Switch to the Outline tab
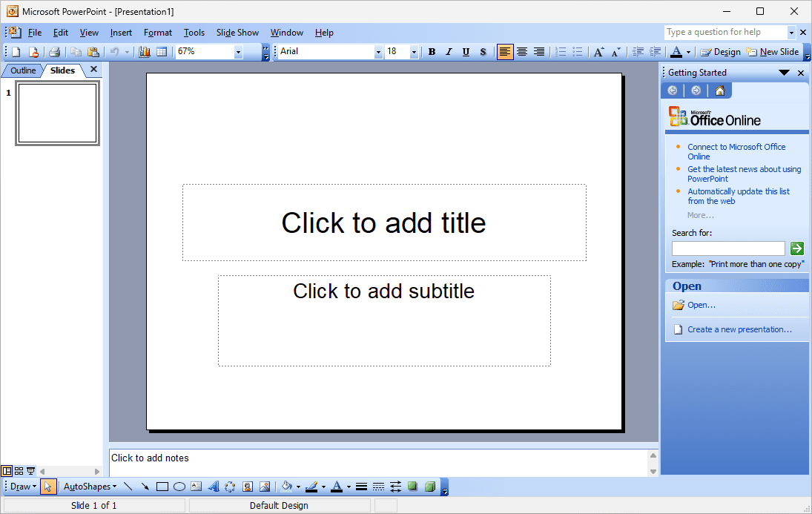This screenshot has width=812, height=514. (x=23, y=70)
